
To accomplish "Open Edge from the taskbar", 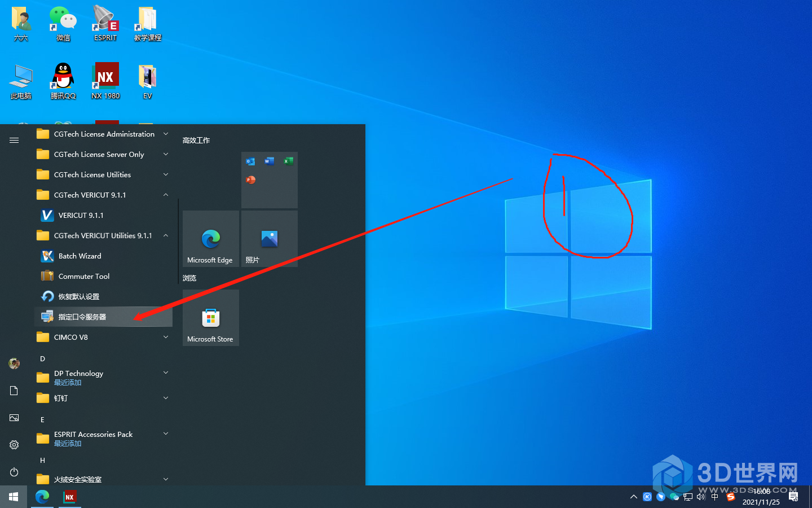I will tap(42, 497).
